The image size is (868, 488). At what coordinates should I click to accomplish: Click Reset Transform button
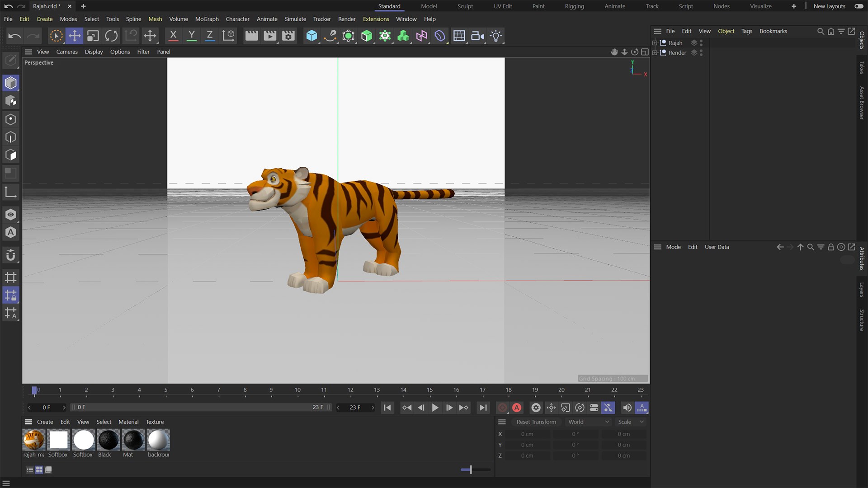(x=536, y=422)
